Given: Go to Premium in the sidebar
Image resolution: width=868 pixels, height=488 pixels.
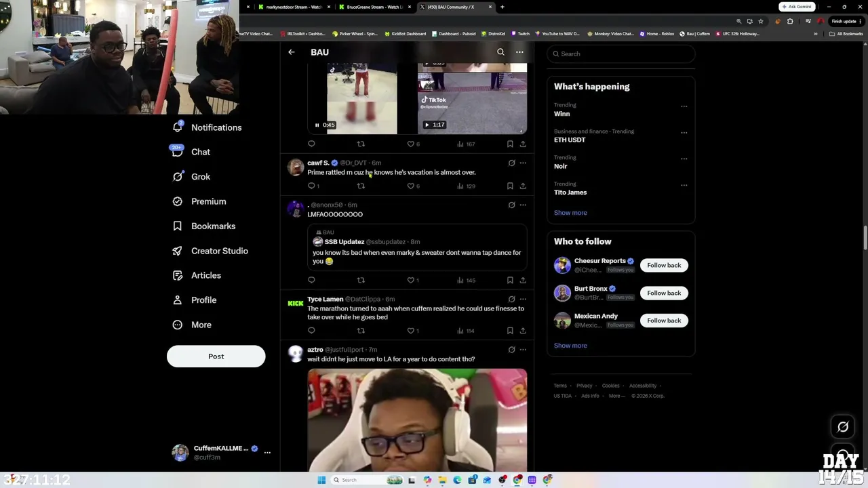Looking at the screenshot, I should [x=199, y=201].
